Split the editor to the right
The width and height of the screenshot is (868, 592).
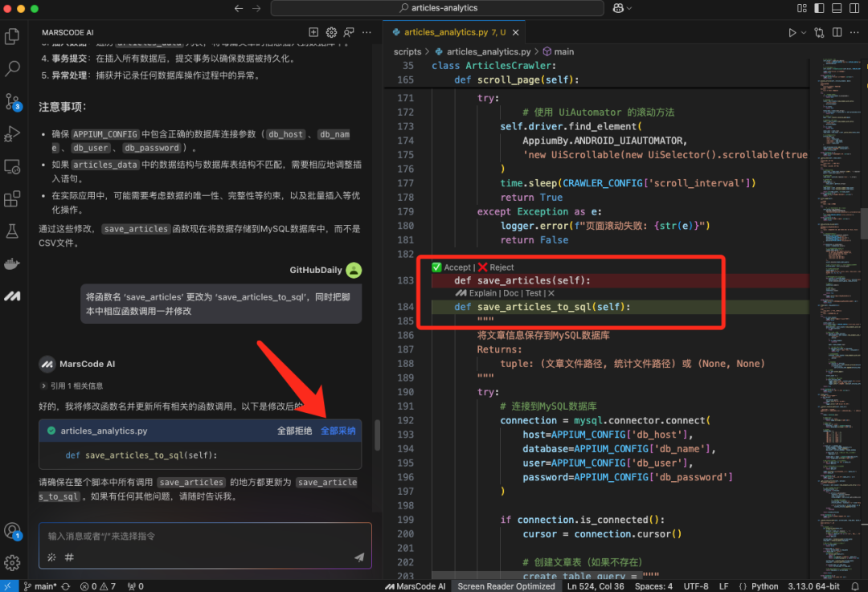(x=837, y=33)
